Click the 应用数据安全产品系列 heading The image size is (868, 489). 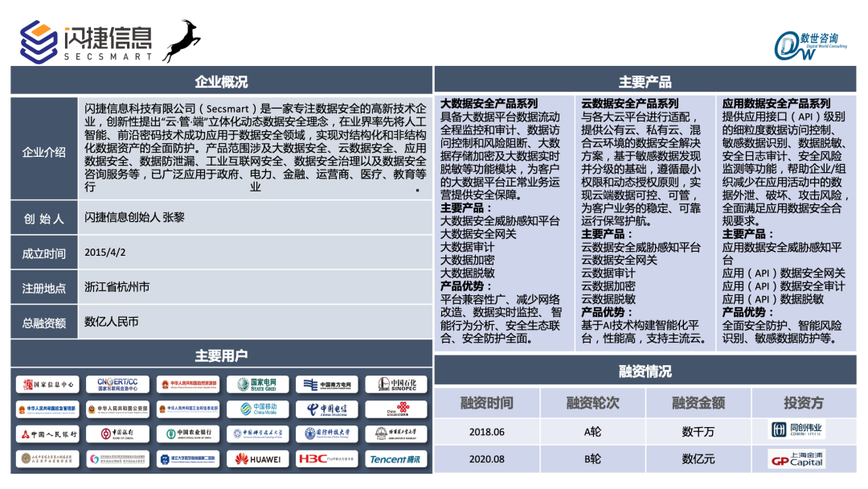(776, 104)
